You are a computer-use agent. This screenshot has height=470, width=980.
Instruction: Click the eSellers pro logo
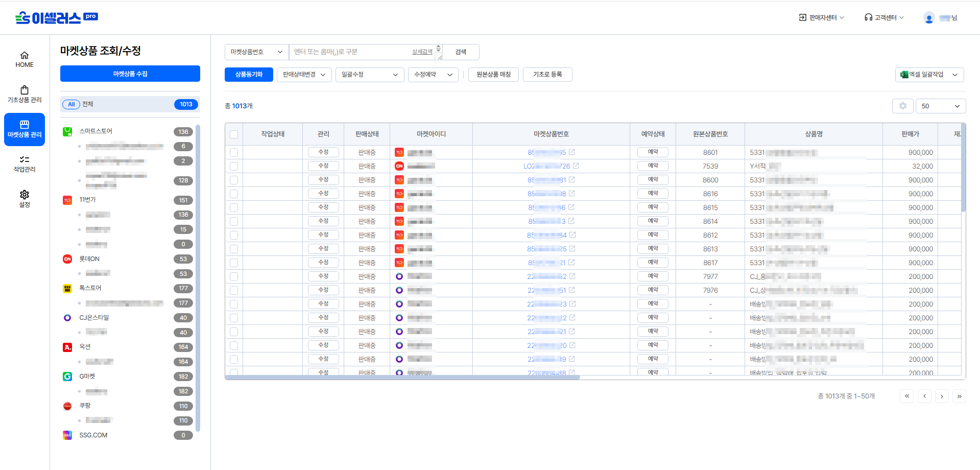coord(56,18)
